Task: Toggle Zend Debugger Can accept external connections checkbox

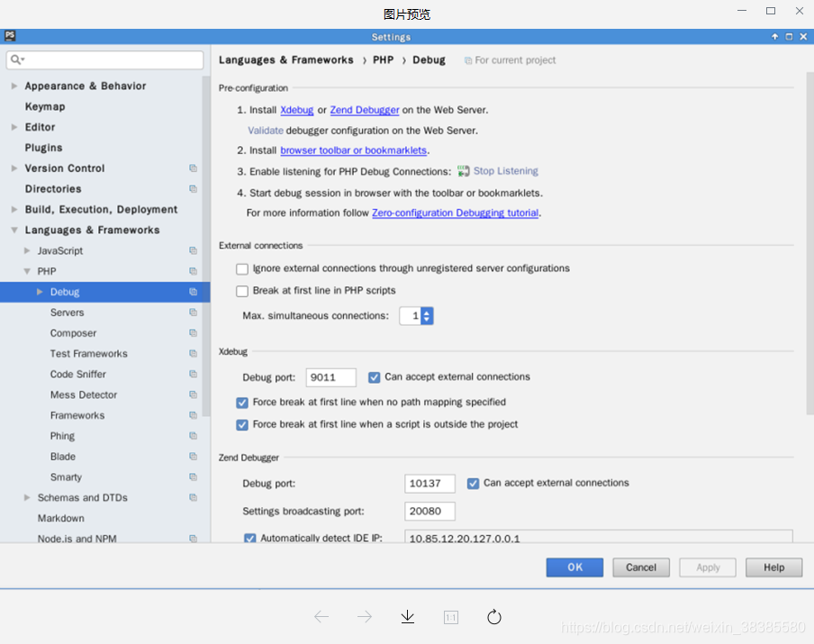Action: pos(473,484)
